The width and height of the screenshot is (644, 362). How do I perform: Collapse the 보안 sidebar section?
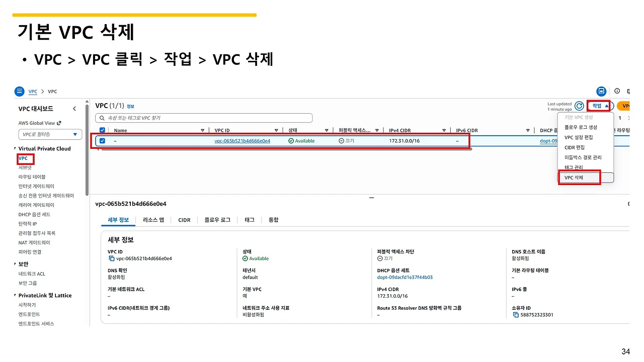(15, 264)
